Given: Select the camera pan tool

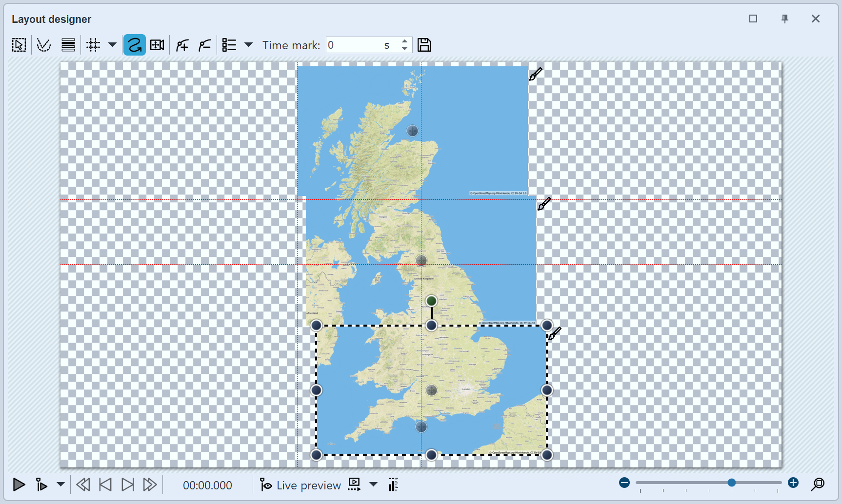Looking at the screenshot, I should (157, 44).
